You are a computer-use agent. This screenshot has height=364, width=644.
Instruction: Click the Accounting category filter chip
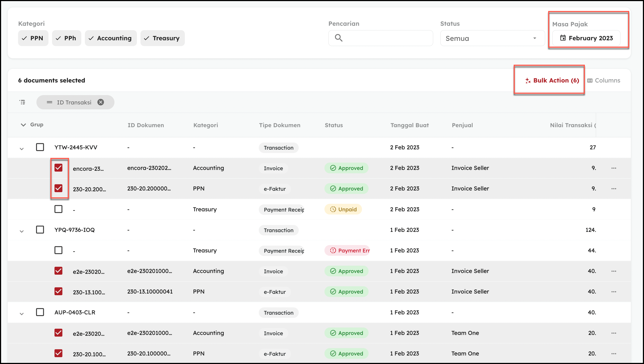111,38
